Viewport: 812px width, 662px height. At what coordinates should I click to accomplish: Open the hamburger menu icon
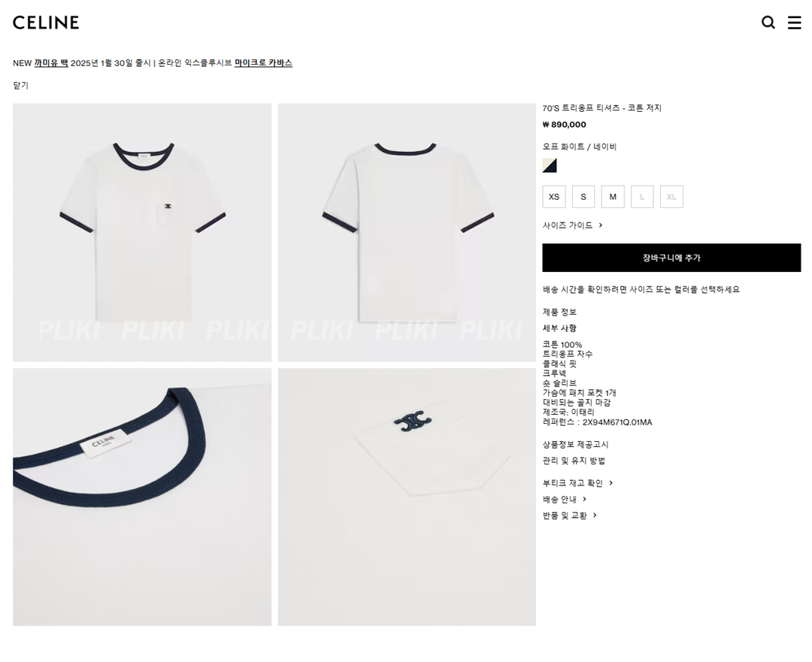coord(795,23)
